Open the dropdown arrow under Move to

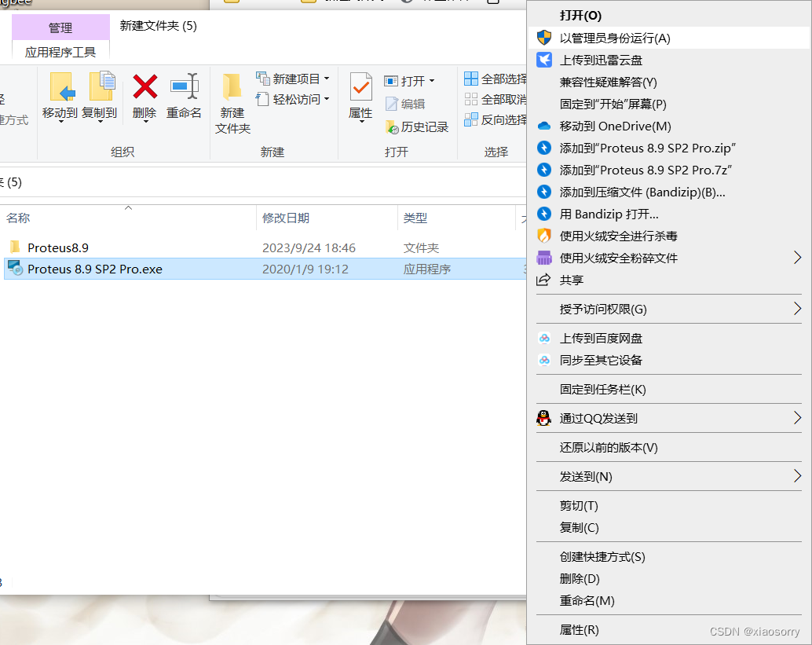pos(61,122)
